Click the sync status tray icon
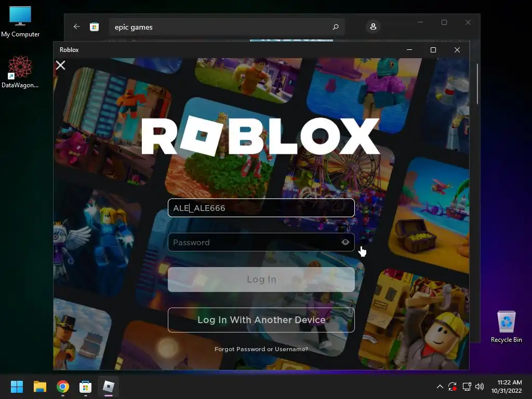This screenshot has height=399, width=532. pyautogui.click(x=453, y=387)
